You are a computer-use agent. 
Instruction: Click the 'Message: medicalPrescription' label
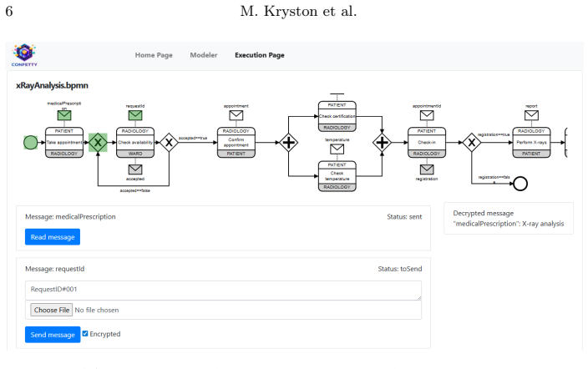(x=70, y=217)
